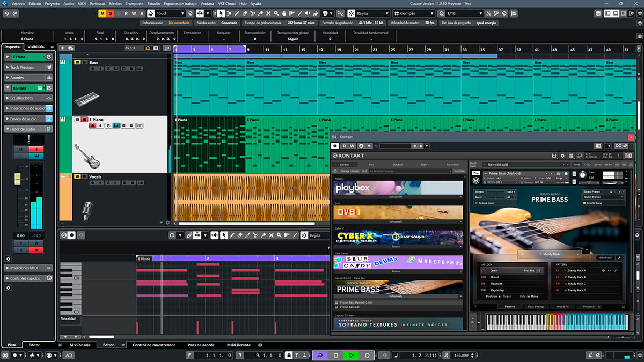Select the Range Selection tool in main toolbar
The height and width of the screenshot is (362, 644).
pyautogui.click(x=230, y=13)
